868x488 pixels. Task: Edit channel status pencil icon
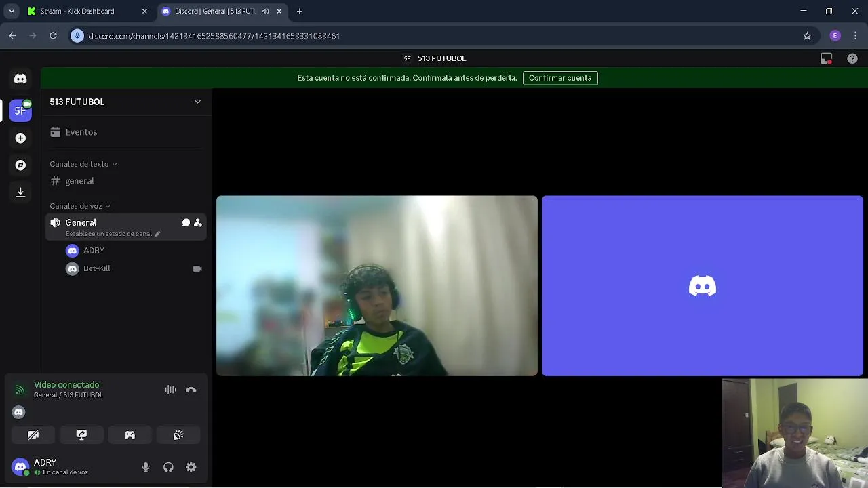click(x=157, y=234)
